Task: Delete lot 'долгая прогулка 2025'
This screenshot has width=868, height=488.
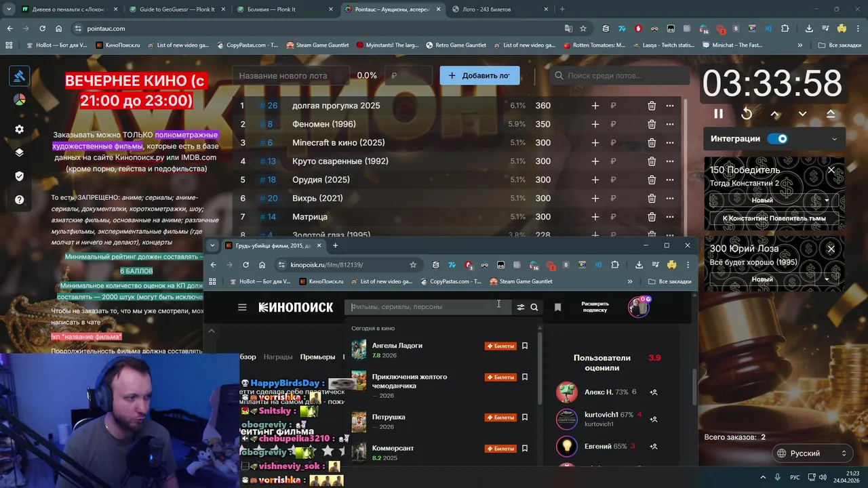Action: click(x=652, y=106)
